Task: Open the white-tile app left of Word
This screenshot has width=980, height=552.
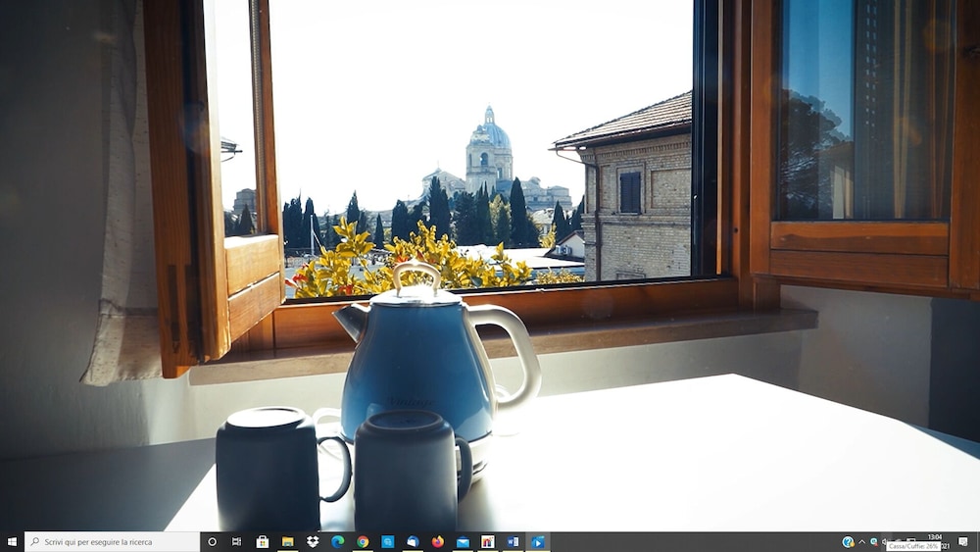Action: coord(487,541)
